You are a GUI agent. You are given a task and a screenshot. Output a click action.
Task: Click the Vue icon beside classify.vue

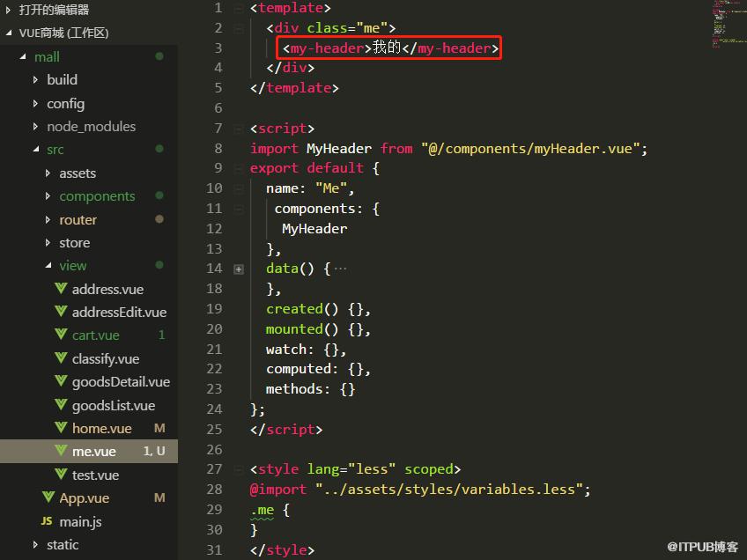[x=61, y=358]
